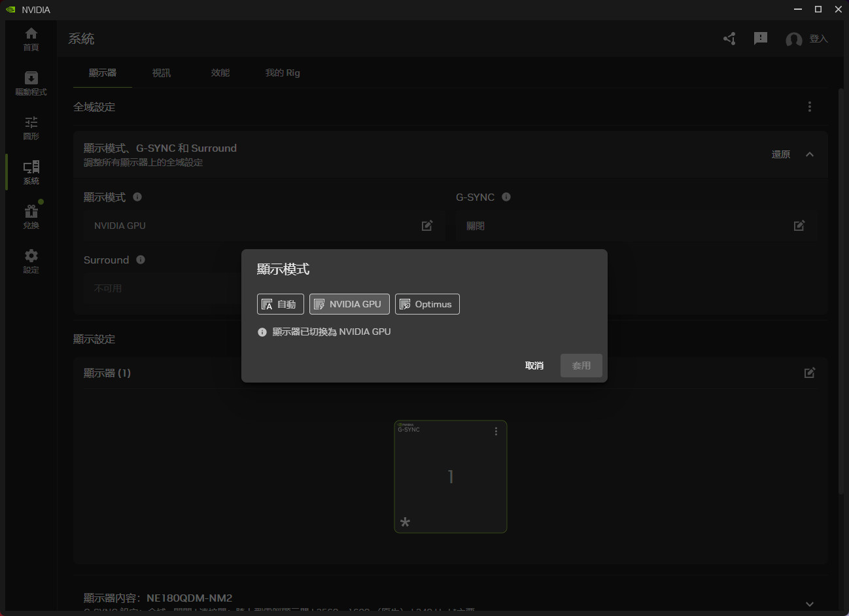This screenshot has height=616, width=849.
Task: Click the share icon in header
Action: 729,39
